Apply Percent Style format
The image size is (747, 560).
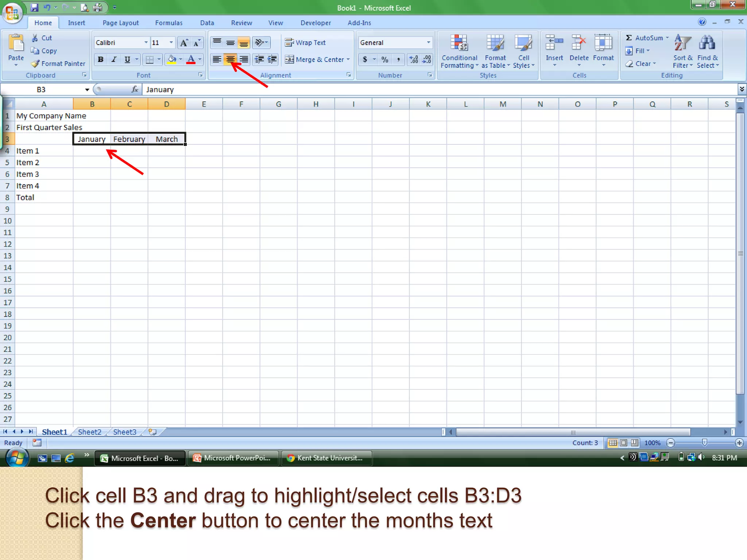(385, 59)
